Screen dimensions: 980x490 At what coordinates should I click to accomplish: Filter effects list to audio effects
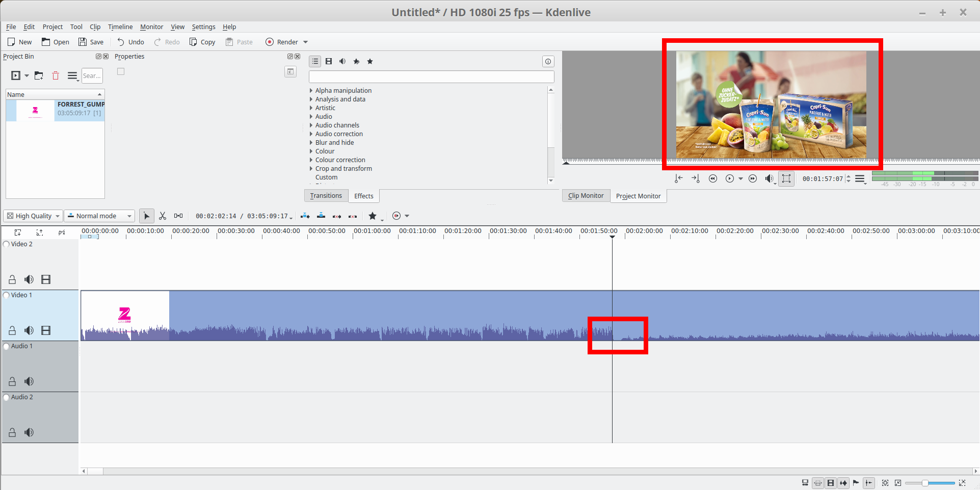click(x=342, y=62)
